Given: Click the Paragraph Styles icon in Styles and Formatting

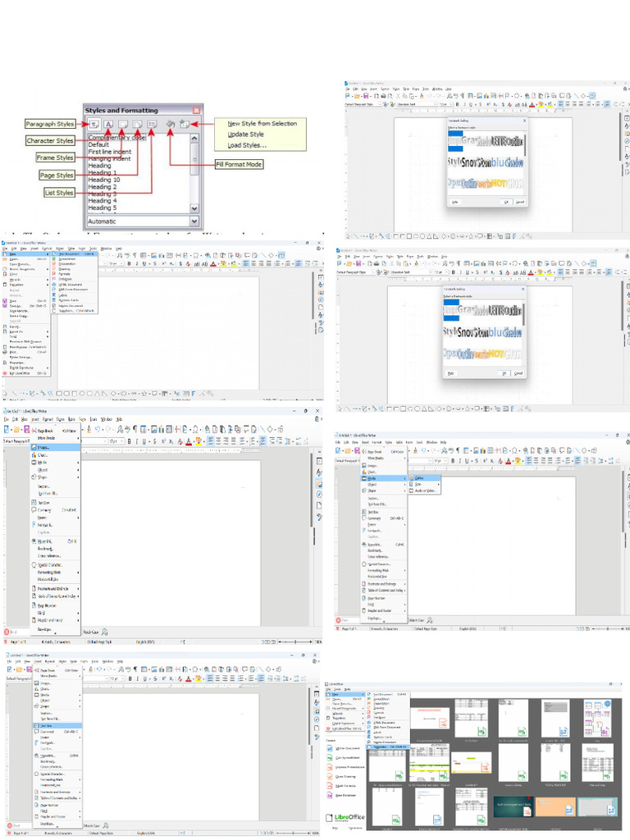Looking at the screenshot, I should click(x=94, y=123).
